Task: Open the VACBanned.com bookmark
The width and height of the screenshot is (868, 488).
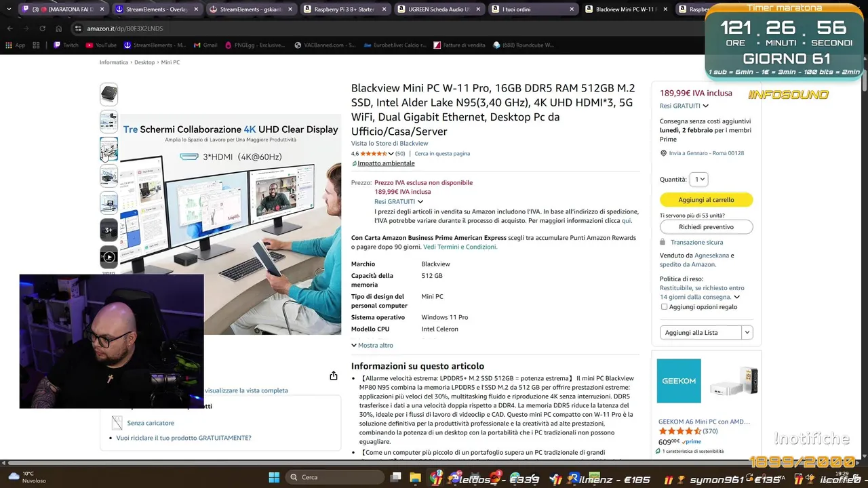Action: pyautogui.click(x=325, y=45)
